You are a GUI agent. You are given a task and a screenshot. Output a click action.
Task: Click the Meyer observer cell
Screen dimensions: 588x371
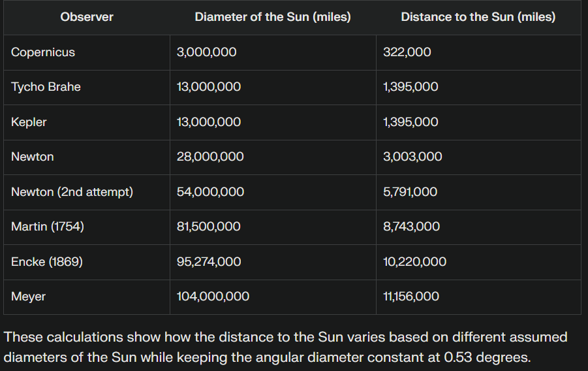pyautogui.click(x=29, y=297)
